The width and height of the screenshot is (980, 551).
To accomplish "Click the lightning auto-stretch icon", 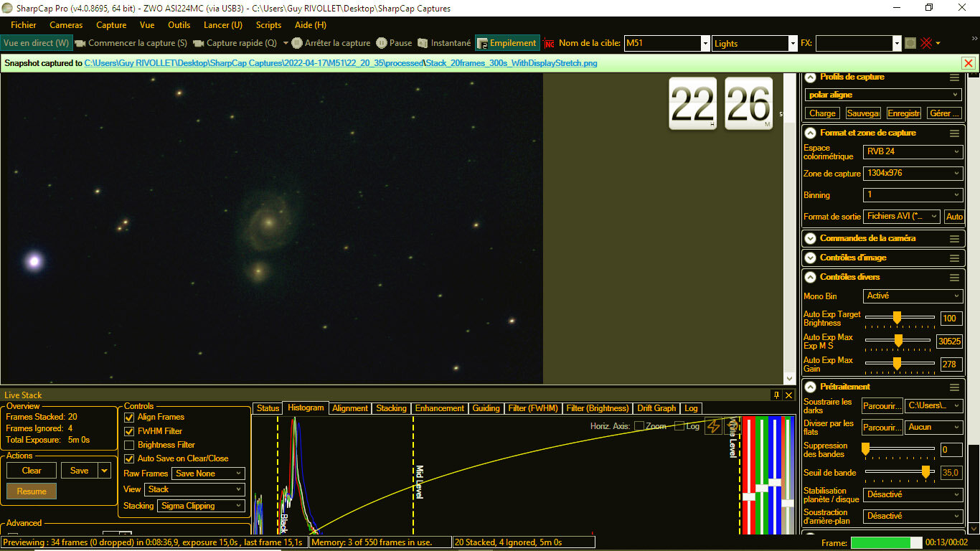I will (713, 426).
